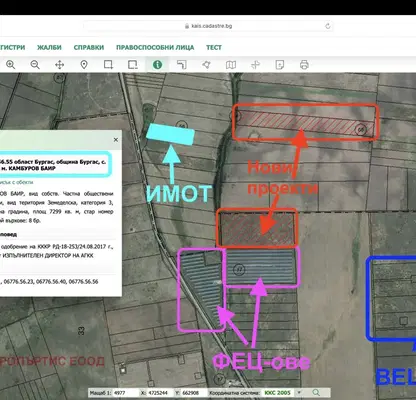Screen dimensions: 416x400
Task: Close the property info popup
Action: pyautogui.click(x=116, y=140)
